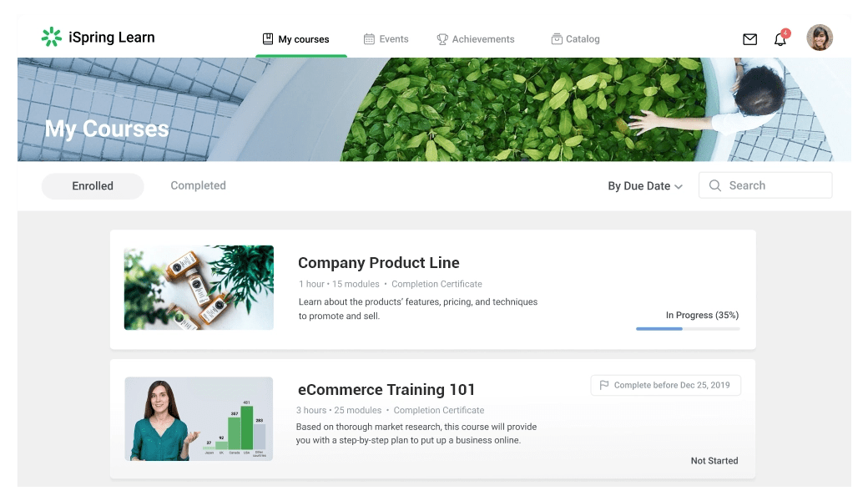Screen dimensions: 868x501
Task: Click the iSpring Learn flower logo
Action: [x=51, y=37]
